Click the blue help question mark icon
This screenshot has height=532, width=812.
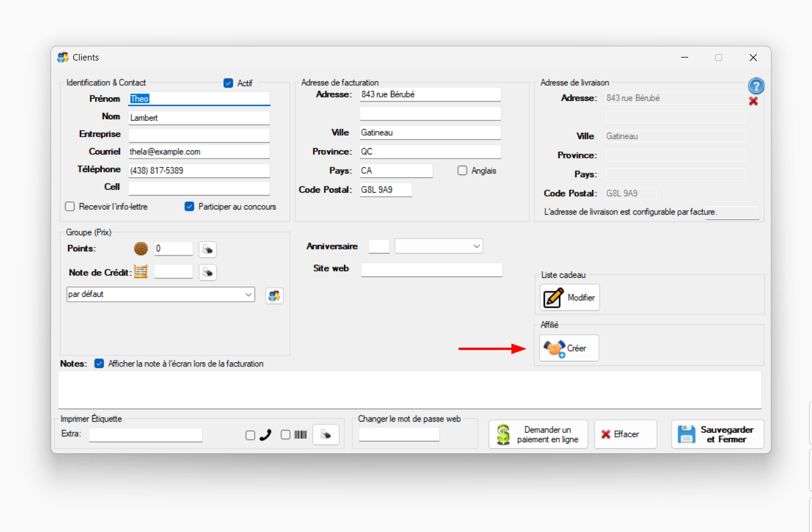(x=756, y=86)
